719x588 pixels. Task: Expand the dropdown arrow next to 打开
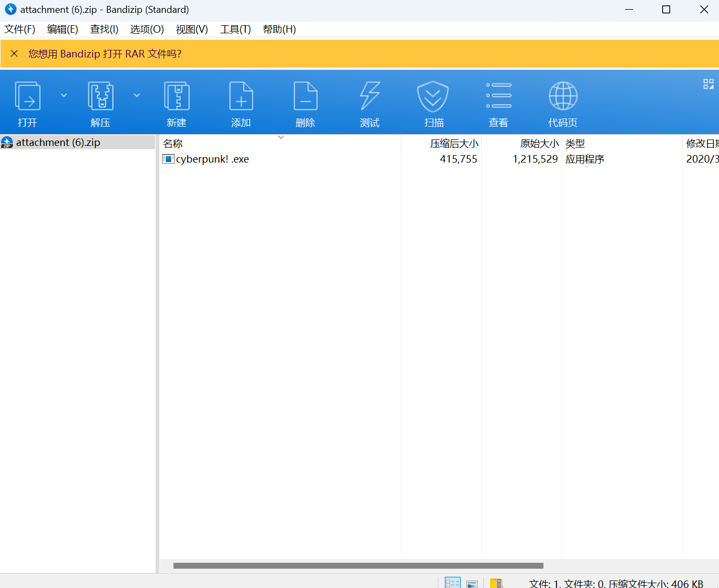point(64,95)
